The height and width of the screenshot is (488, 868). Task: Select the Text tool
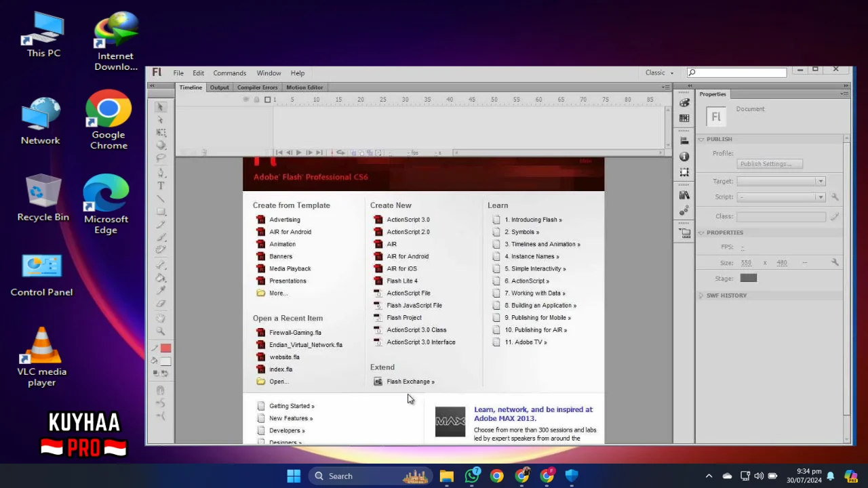point(161,186)
